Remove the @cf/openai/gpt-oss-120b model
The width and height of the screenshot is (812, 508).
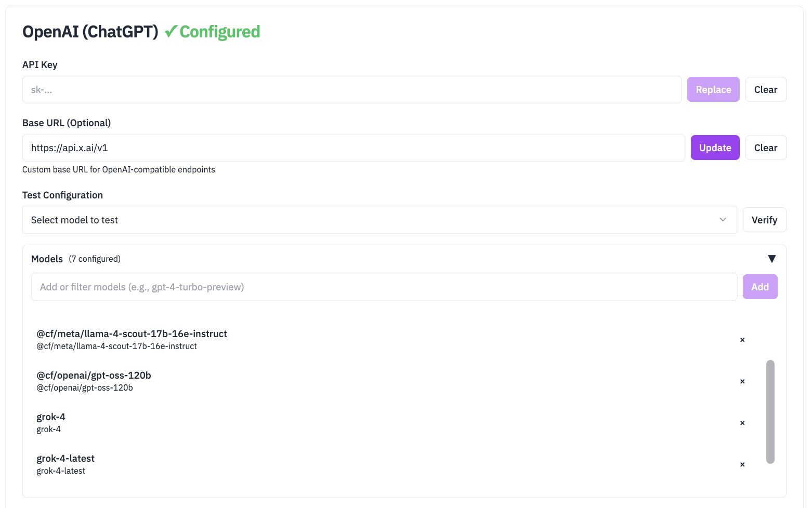pos(742,381)
